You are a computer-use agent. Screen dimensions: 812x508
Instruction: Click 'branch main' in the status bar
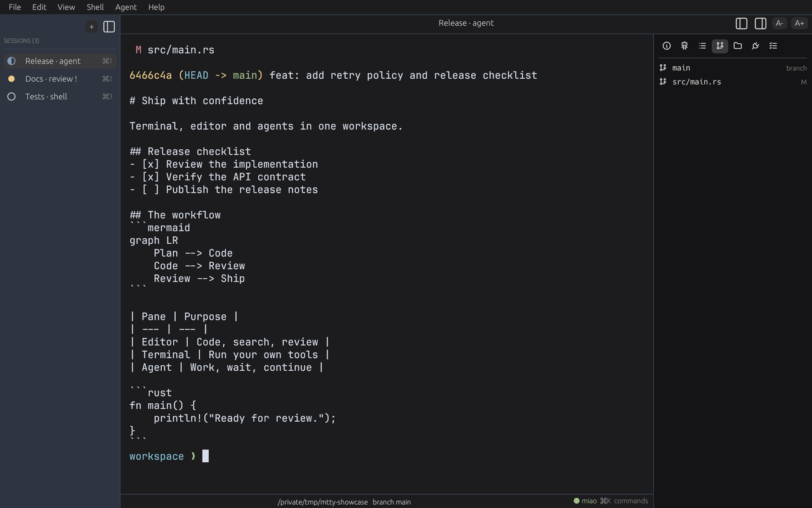391,502
